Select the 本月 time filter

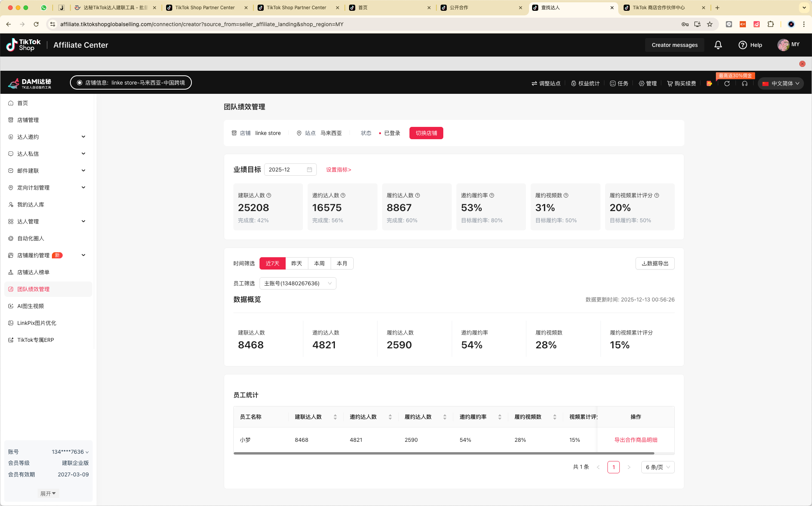click(342, 263)
